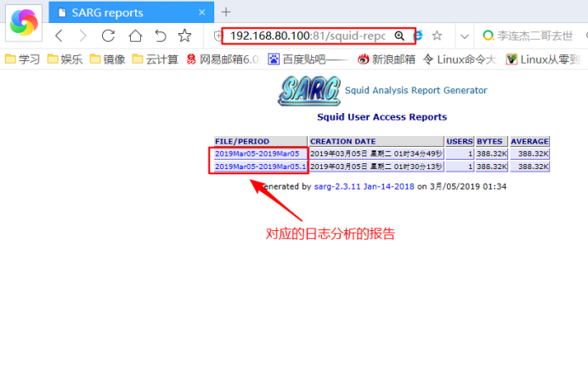Expand the address bar dropdown chevron
This screenshot has width=588, height=367.
pos(465,37)
